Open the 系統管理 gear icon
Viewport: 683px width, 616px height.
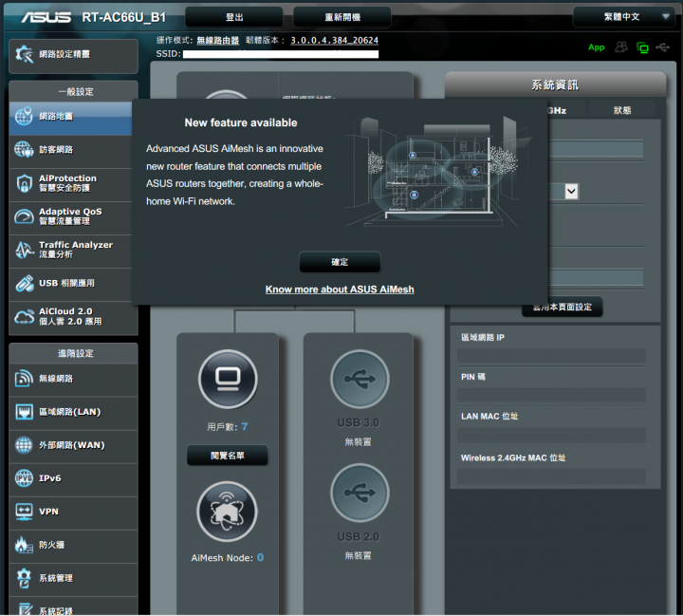pos(24,578)
